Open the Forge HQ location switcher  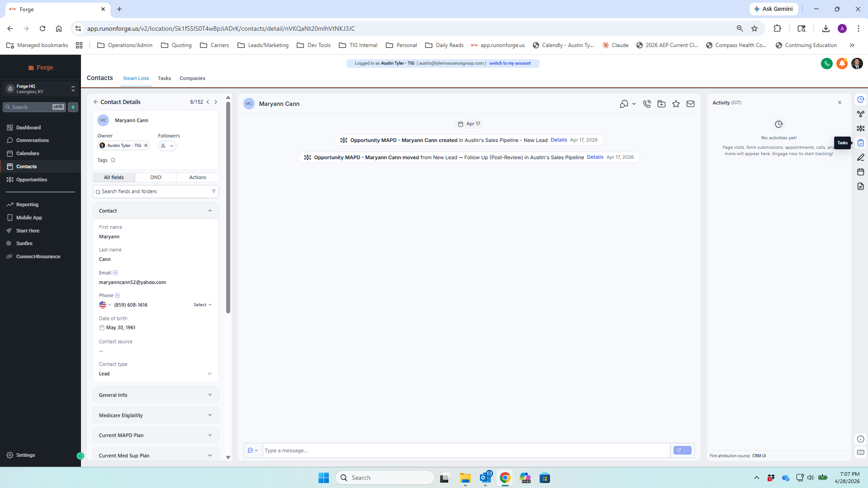41,89
